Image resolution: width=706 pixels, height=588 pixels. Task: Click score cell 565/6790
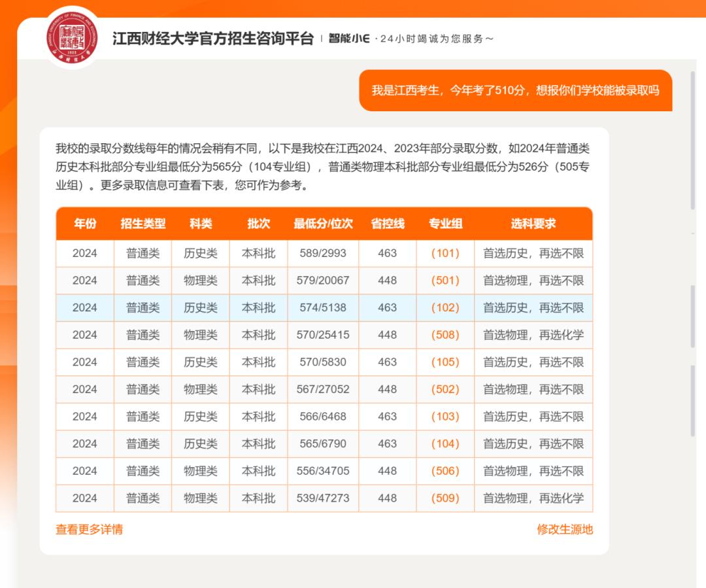323,444
